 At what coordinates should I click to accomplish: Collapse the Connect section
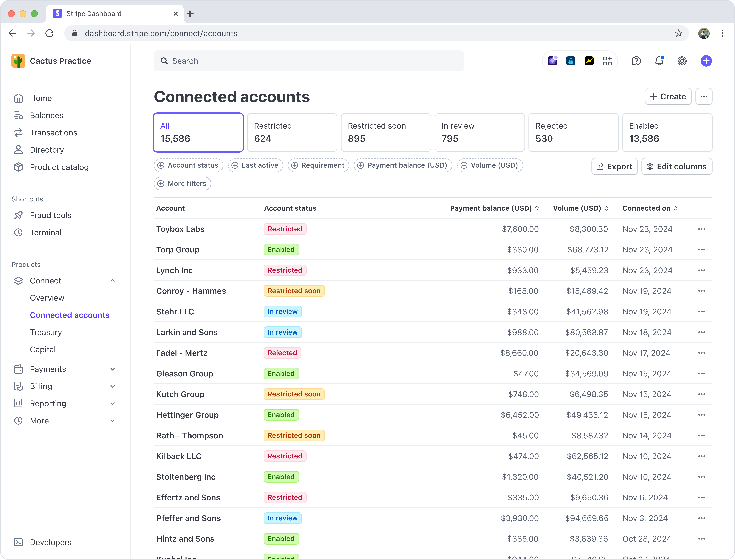(x=112, y=281)
